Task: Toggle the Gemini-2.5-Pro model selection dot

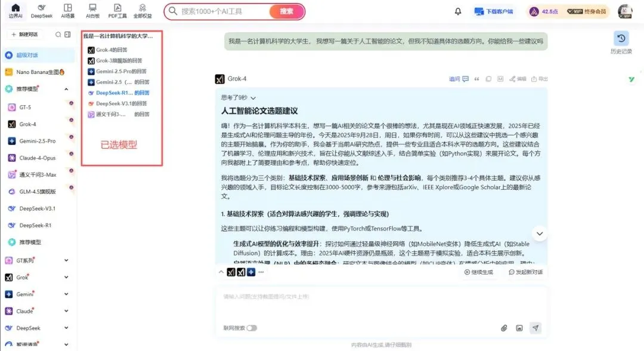Action: click(71, 137)
